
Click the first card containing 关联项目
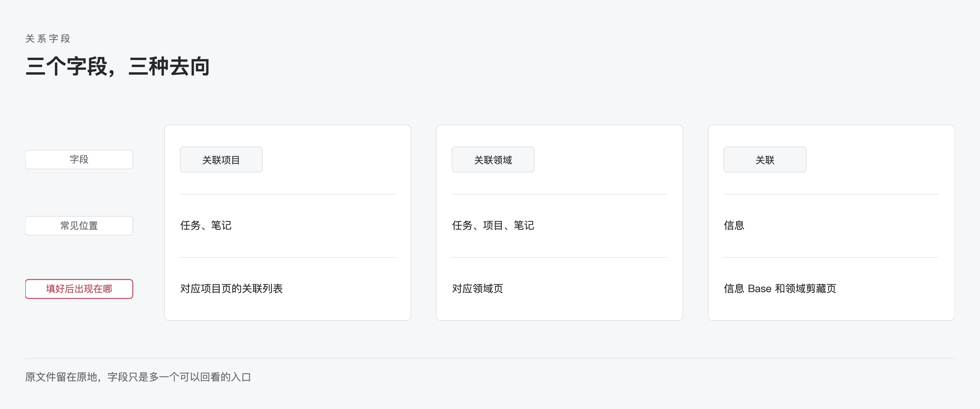pyautogui.click(x=288, y=223)
